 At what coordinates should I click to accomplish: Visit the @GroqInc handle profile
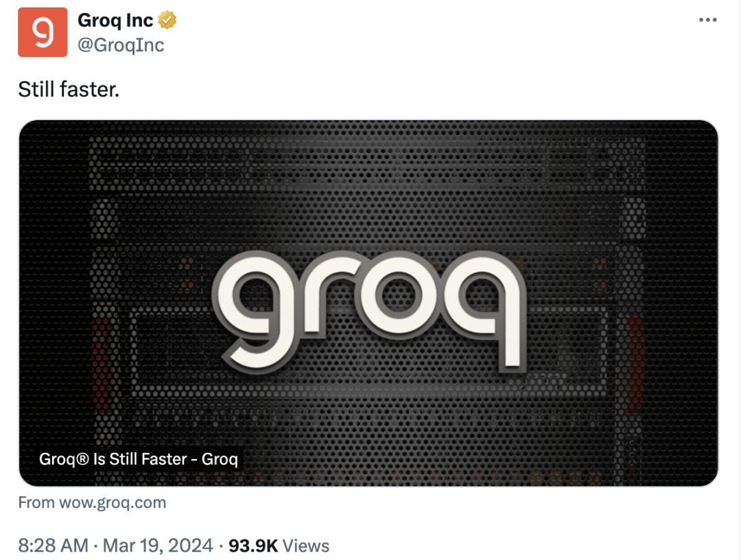pyautogui.click(x=121, y=45)
